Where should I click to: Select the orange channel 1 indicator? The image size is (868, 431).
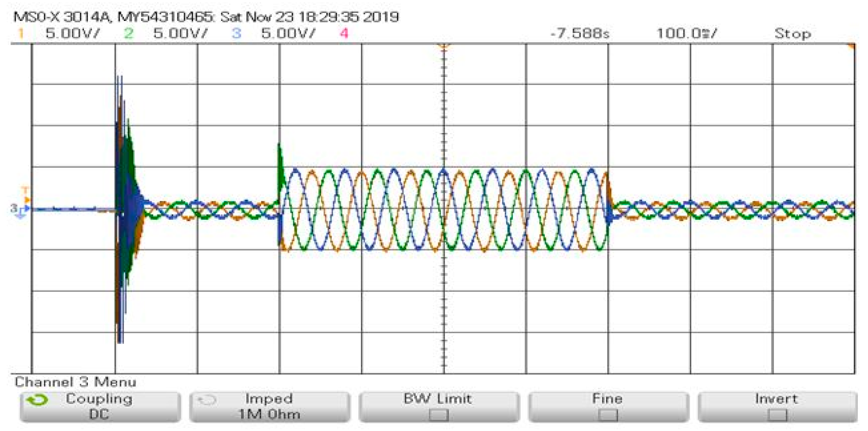click(x=21, y=34)
